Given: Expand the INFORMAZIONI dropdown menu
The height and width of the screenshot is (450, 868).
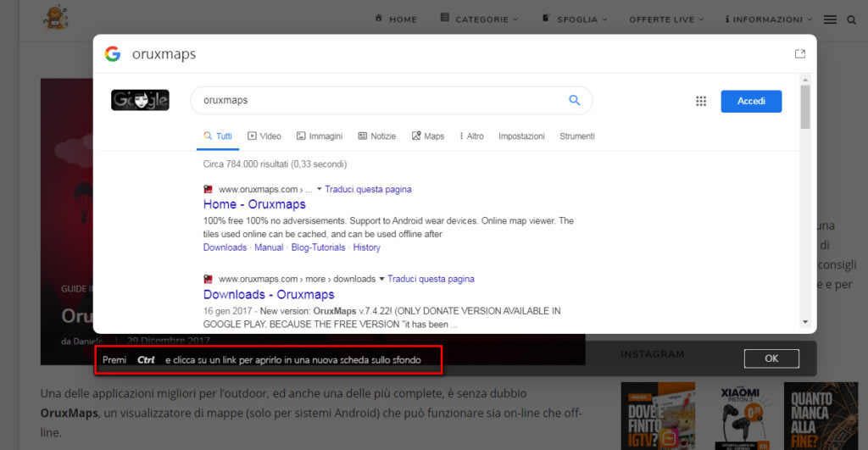Looking at the screenshot, I should pyautogui.click(x=768, y=19).
